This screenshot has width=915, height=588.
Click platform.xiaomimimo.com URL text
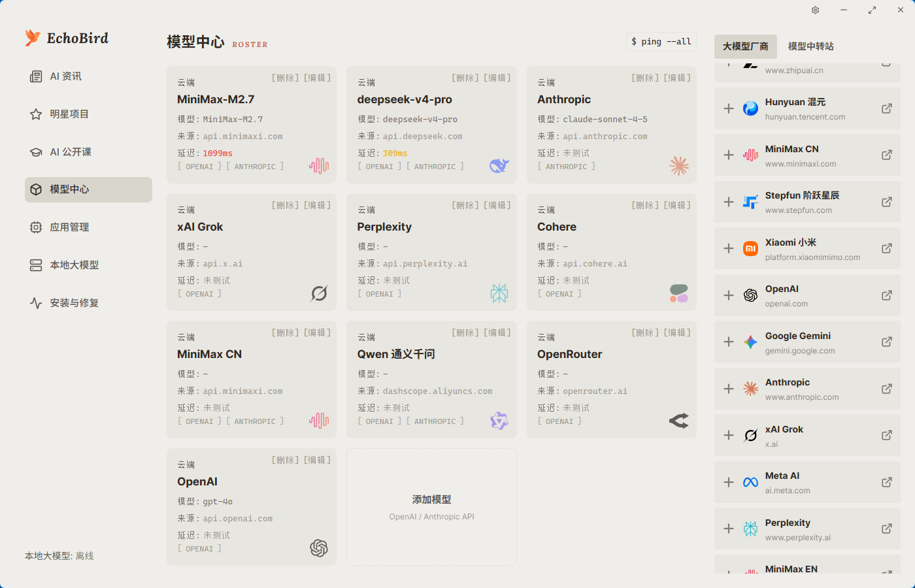[812, 257]
